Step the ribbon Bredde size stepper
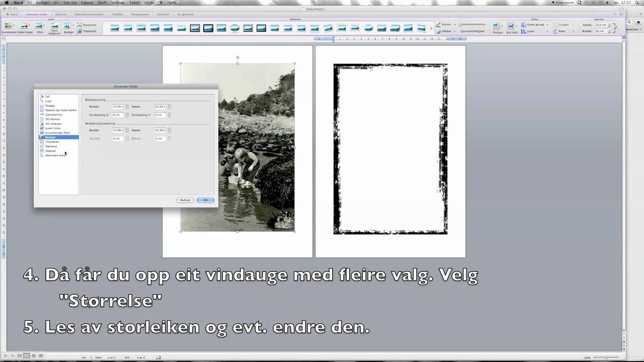 click(610, 31)
